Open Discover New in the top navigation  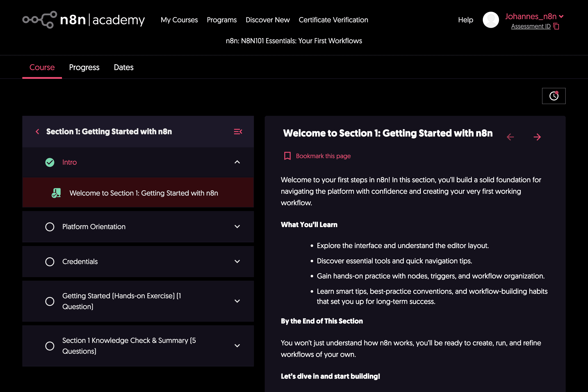click(268, 20)
